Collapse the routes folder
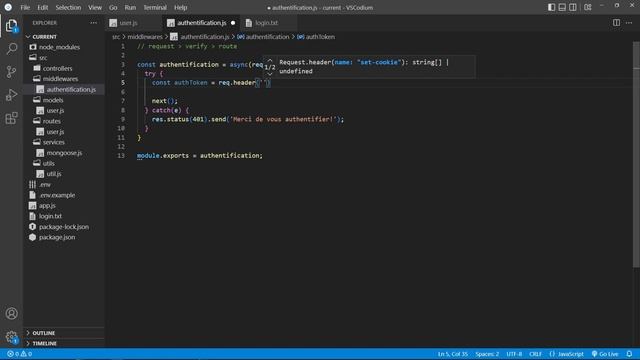The height and width of the screenshot is (360, 640). click(51, 121)
